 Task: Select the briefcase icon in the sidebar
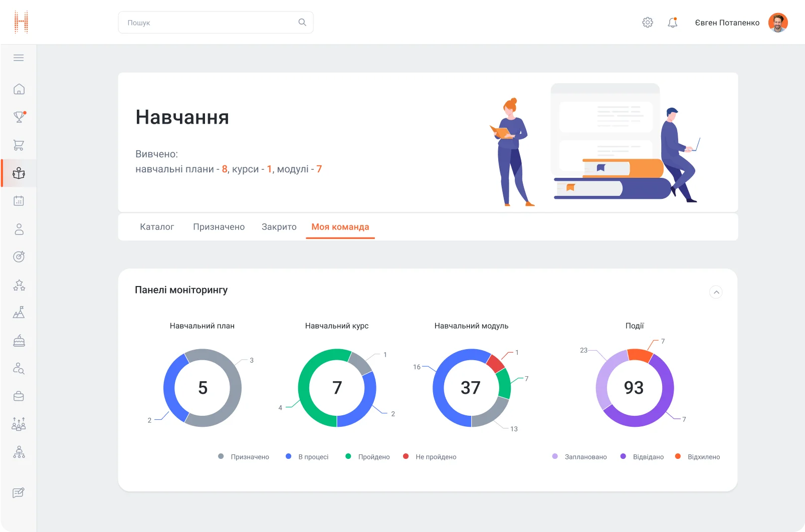19,396
